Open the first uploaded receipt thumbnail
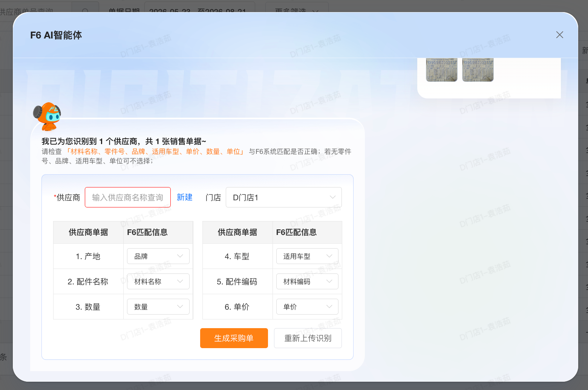Screen dimensions: 588x390 441,70
